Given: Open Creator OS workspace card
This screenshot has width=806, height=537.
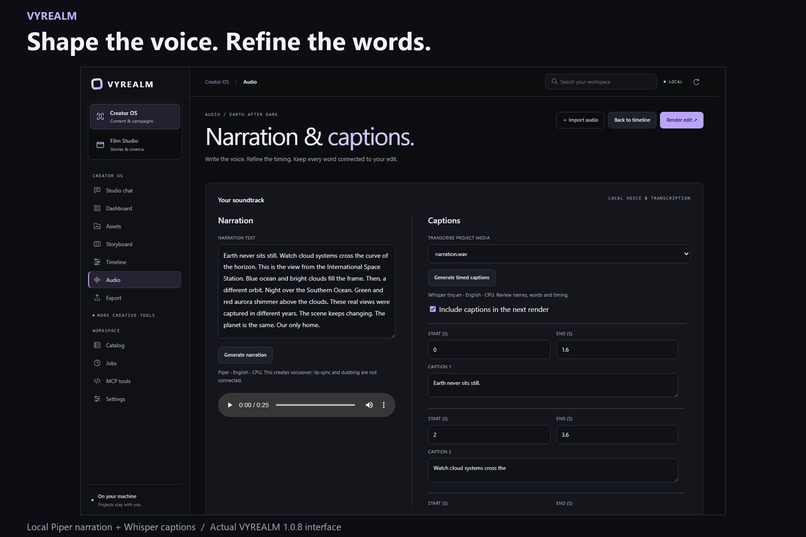Looking at the screenshot, I should point(135,117).
